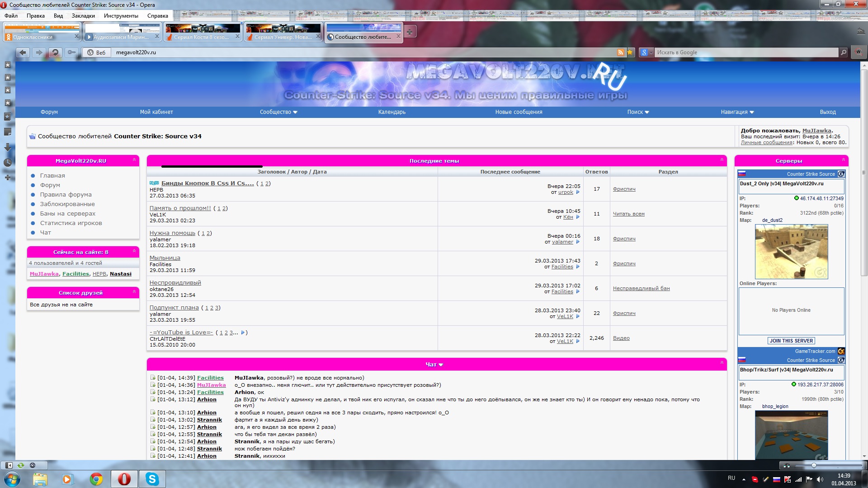868x488 pixels.
Task: Collapse the Список друзей block
Action: 134,291
